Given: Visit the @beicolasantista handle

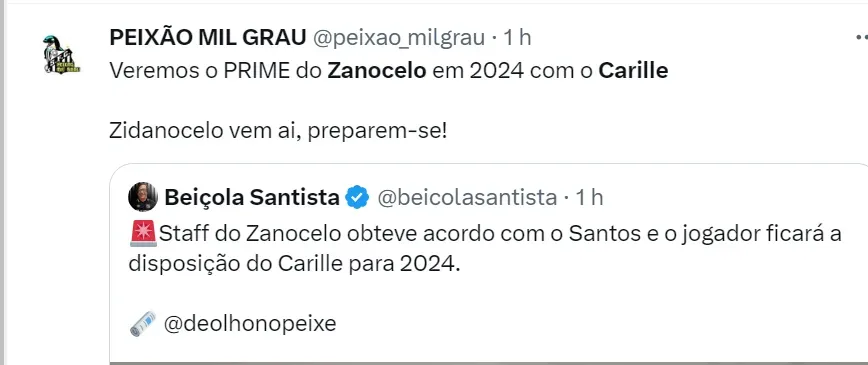Looking at the screenshot, I should (467, 197).
